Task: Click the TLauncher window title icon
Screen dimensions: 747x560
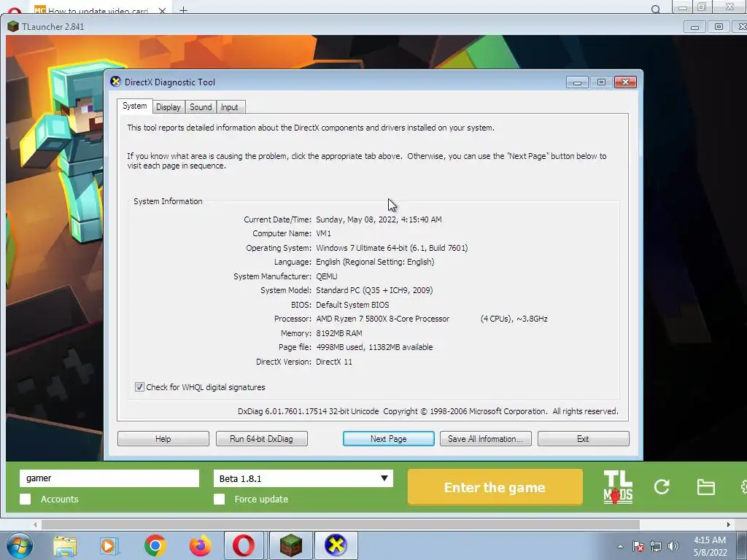Action: (x=13, y=27)
